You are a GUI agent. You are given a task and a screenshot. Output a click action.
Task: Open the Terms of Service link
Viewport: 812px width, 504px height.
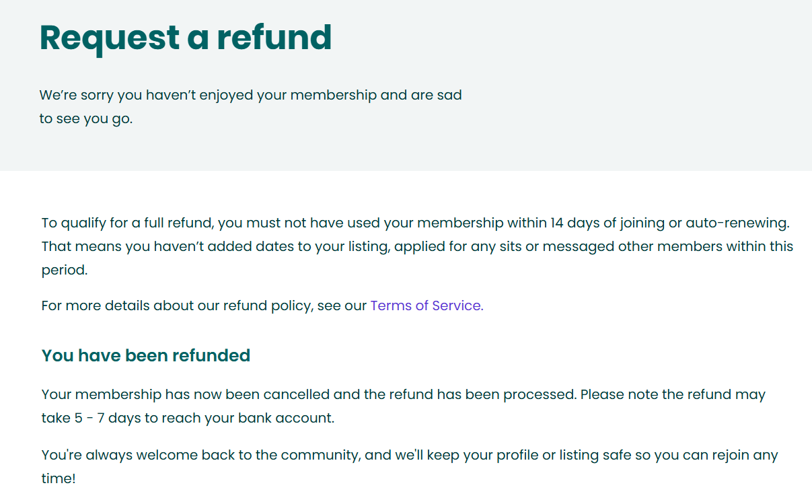tap(426, 305)
